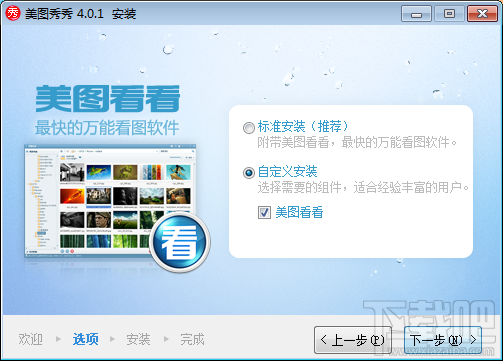The width and height of the screenshot is (503, 361).
Task: Close the 美图秀秀 installer window
Action: click(x=482, y=14)
